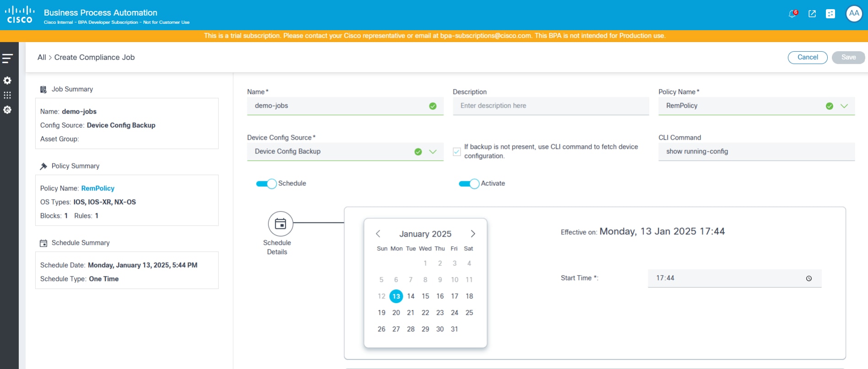The image size is (868, 369).
Task: Click the Cancel button
Action: (x=808, y=57)
